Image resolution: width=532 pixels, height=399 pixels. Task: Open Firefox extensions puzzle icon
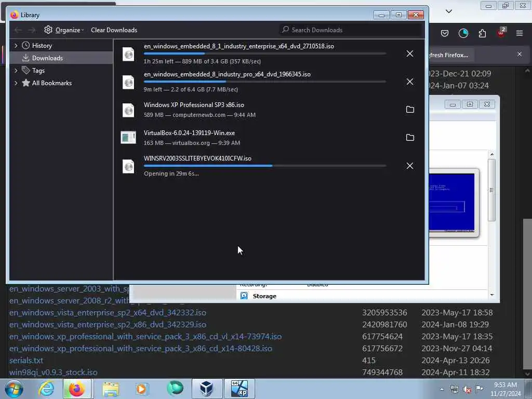pyautogui.click(x=482, y=33)
